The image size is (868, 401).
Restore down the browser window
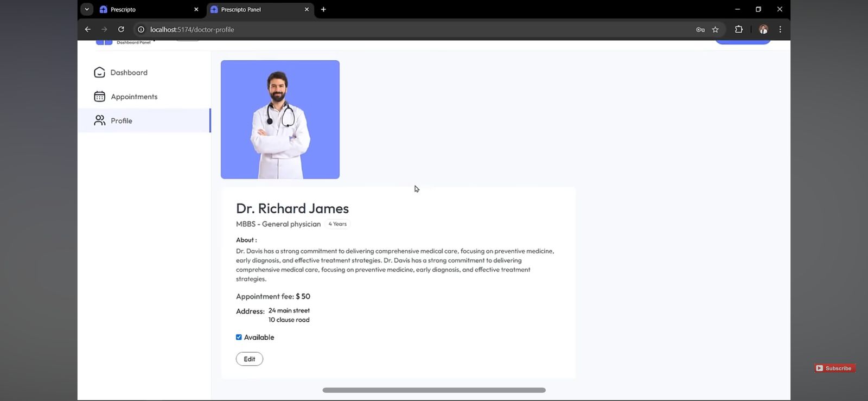tap(758, 9)
